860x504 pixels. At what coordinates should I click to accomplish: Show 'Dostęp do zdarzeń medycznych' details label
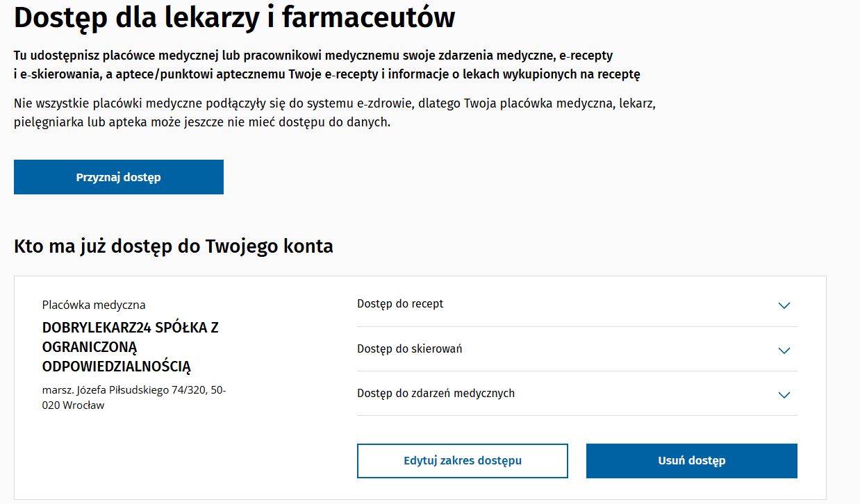click(436, 394)
